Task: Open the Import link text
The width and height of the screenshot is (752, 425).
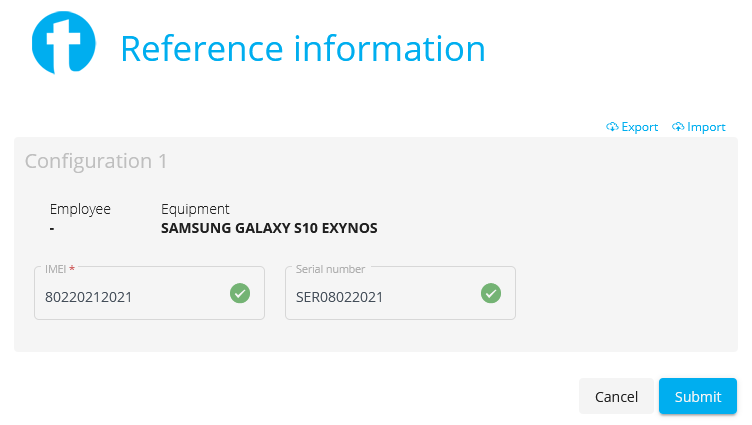Action: coord(706,127)
